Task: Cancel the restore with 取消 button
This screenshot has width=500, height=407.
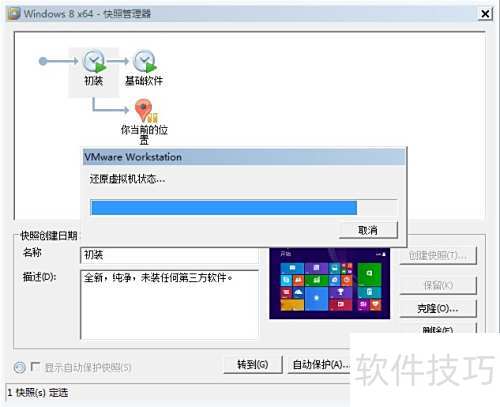Action: point(368,230)
